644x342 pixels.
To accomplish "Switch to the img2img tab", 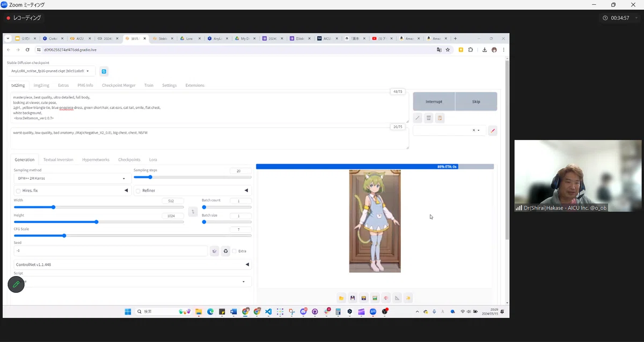I will 41,85.
